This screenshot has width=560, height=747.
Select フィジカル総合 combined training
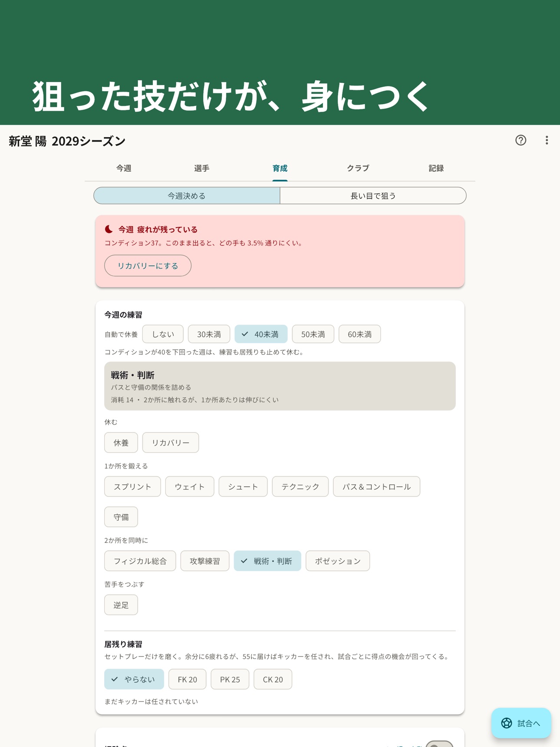(x=140, y=561)
